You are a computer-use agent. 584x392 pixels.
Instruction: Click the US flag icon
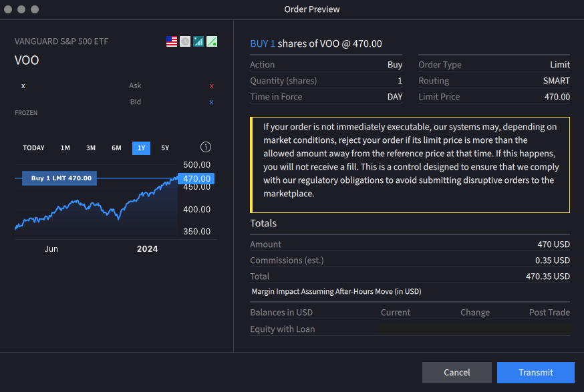(x=172, y=41)
